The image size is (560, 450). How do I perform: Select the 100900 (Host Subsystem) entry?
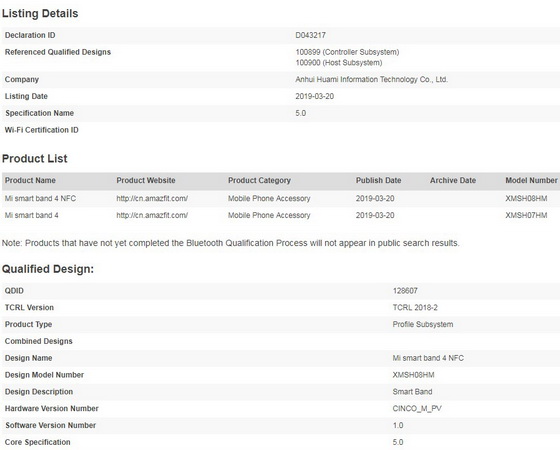339,62
